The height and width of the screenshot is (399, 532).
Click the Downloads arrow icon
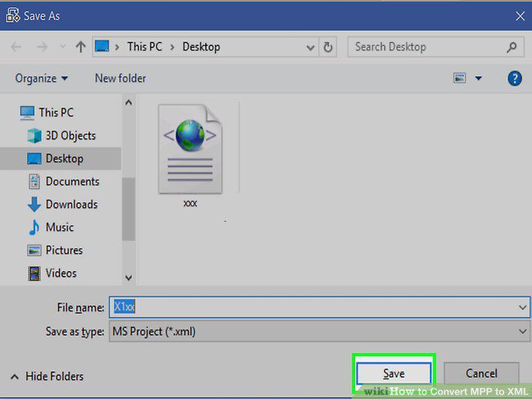(x=34, y=205)
